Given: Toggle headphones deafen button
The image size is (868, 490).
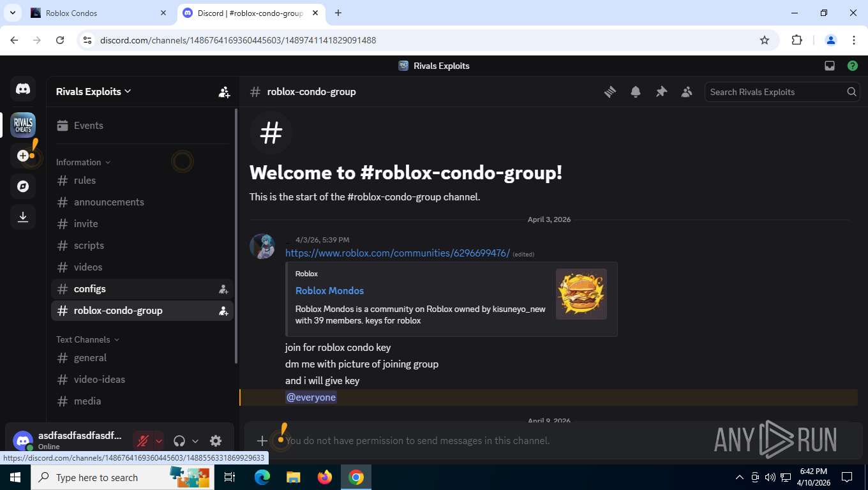Looking at the screenshot, I should click(x=179, y=441).
